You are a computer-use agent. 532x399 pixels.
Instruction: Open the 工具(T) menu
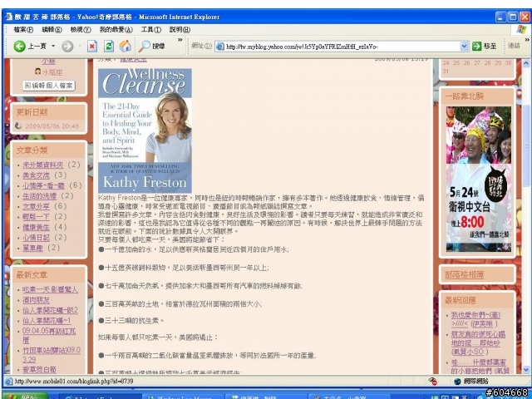pyautogui.click(x=151, y=30)
